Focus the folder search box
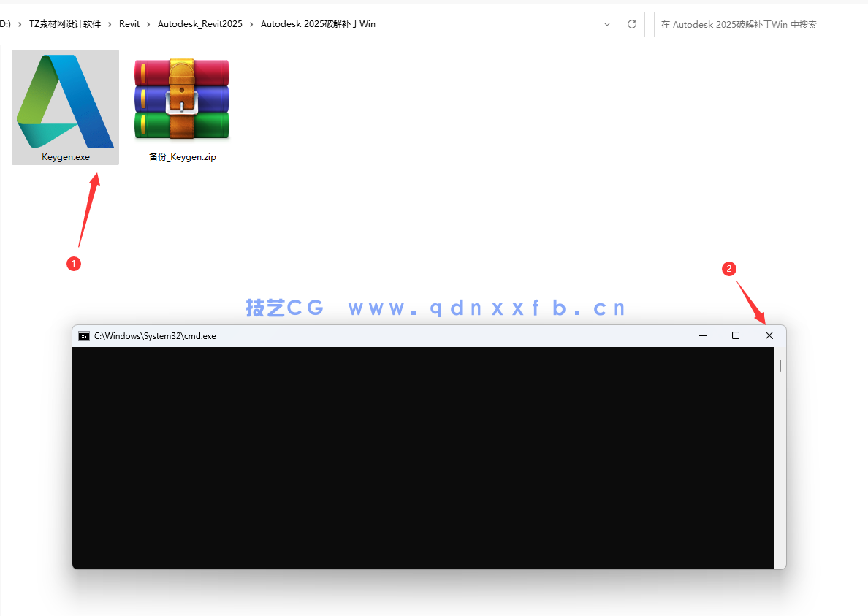 pos(760,24)
